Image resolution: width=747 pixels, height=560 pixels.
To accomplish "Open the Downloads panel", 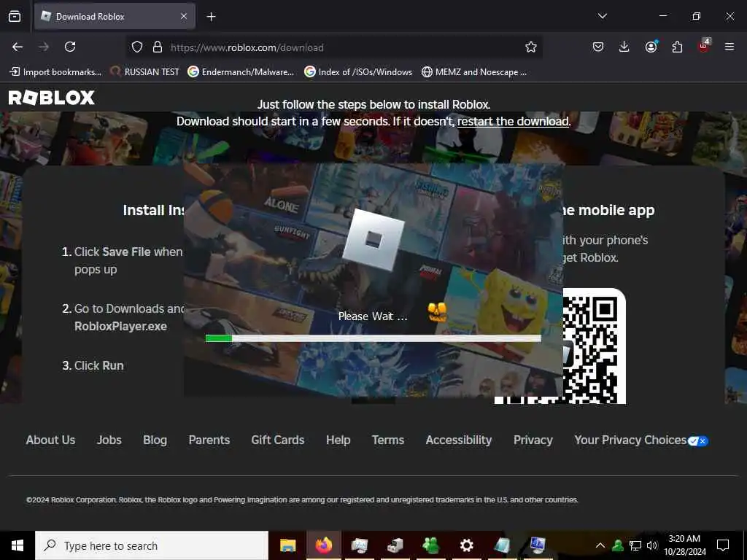I will (624, 47).
